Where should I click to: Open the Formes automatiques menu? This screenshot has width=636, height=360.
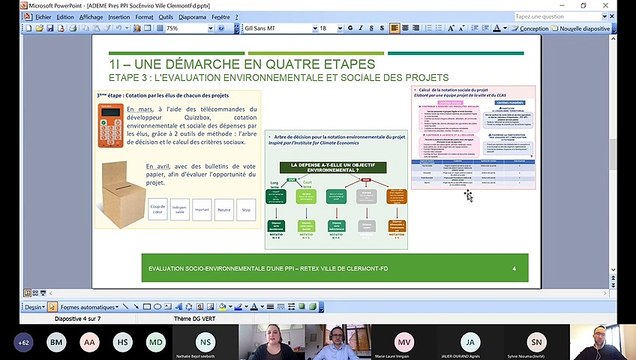[89, 307]
